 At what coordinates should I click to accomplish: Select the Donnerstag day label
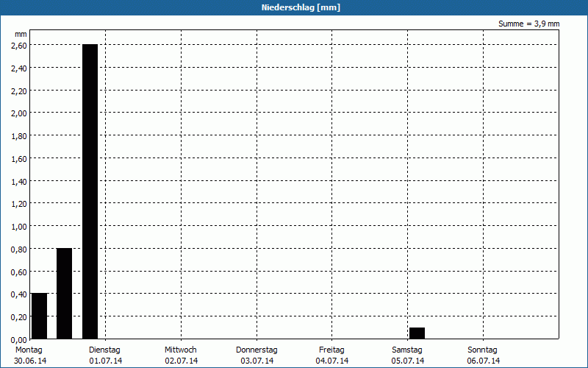[257, 350]
